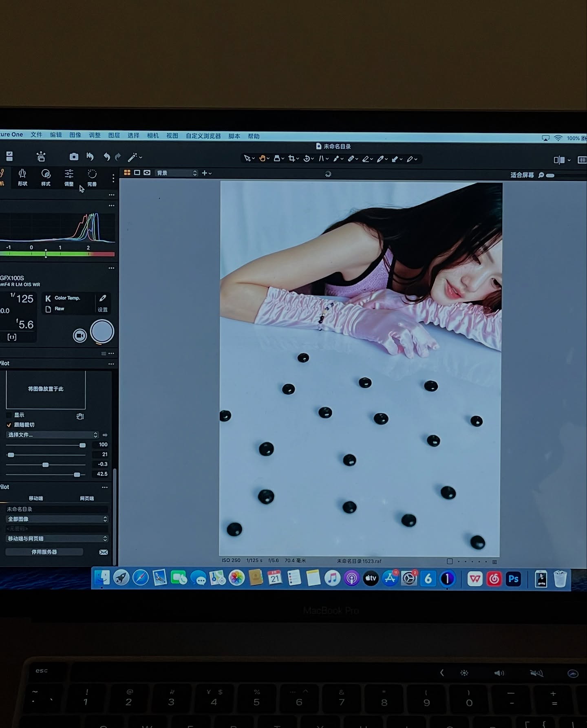Start live view with video camera icon

coord(80,335)
